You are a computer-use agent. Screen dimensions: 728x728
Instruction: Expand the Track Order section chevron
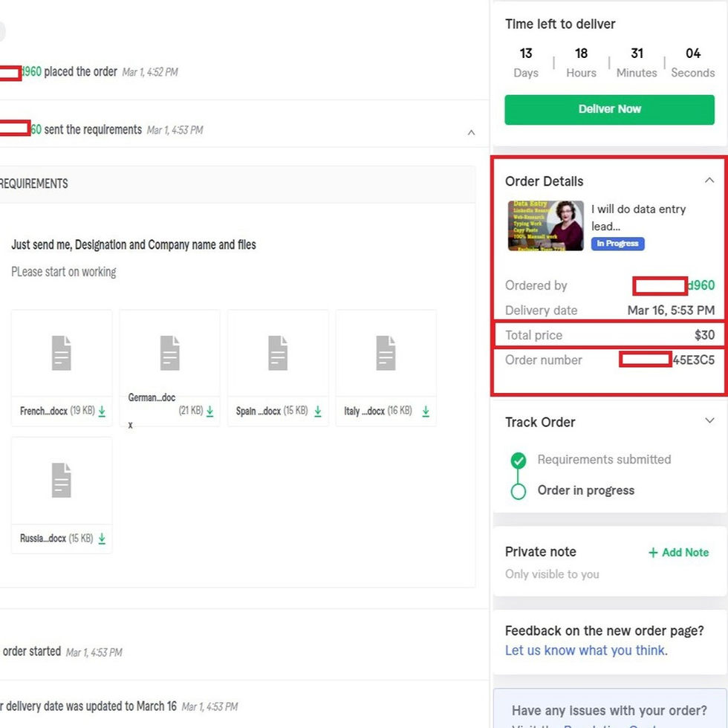point(709,420)
